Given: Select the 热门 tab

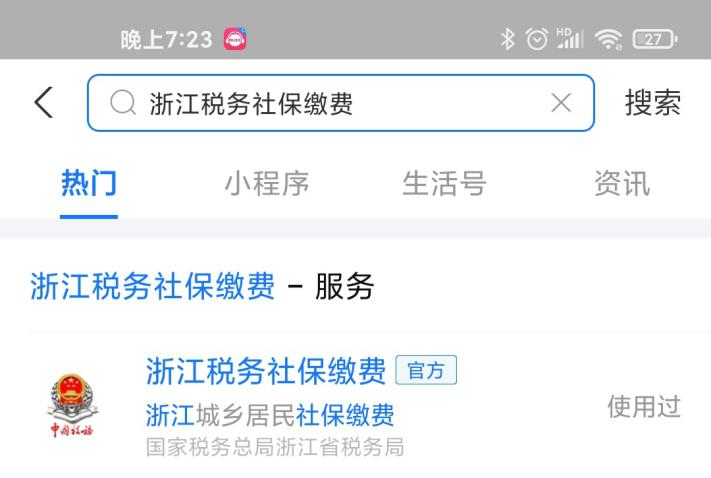Looking at the screenshot, I should click(89, 183).
